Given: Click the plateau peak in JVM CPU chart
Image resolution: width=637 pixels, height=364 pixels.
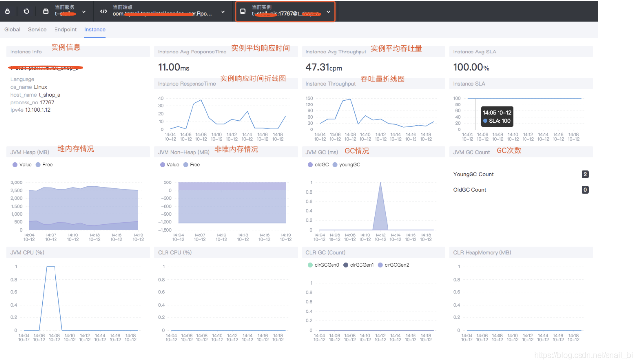Looking at the screenshot, I should (51, 267).
